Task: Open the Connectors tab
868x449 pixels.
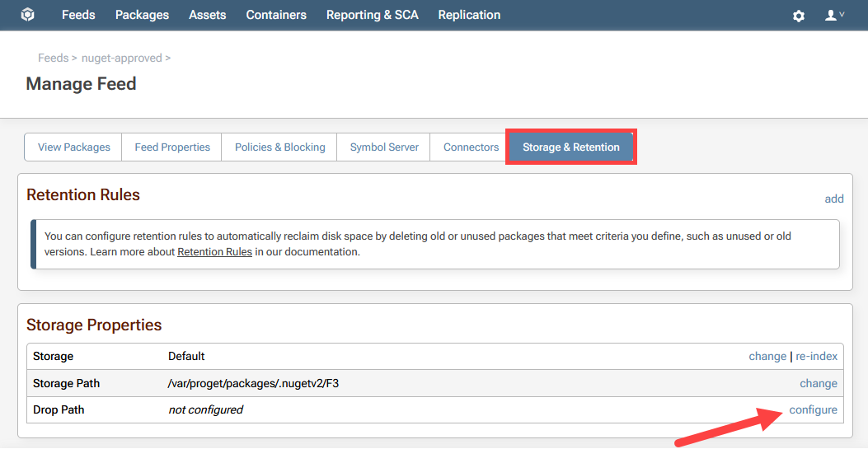Action: (471, 147)
